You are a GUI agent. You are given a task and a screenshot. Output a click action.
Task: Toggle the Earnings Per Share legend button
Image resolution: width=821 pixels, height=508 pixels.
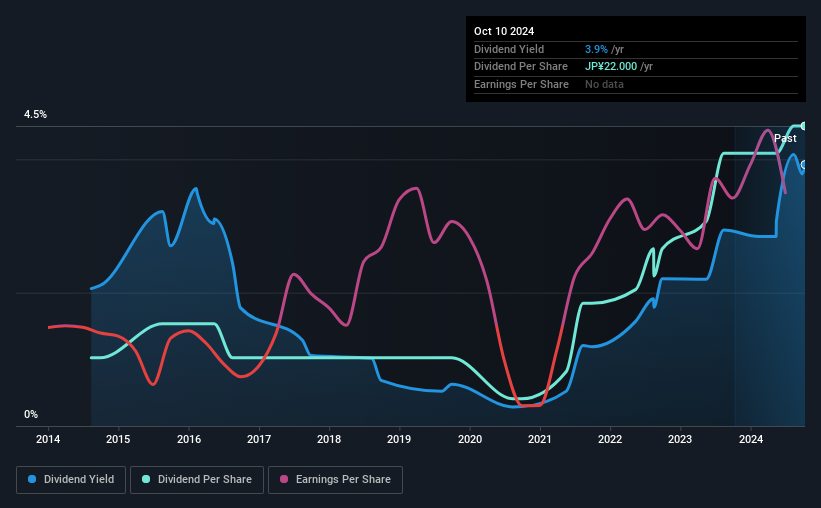click(335, 480)
